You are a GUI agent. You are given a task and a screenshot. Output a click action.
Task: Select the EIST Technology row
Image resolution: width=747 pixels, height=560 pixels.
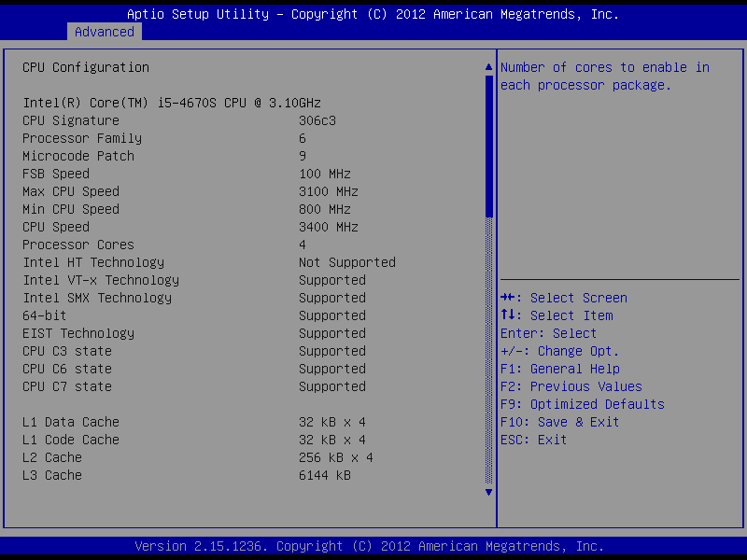78,333
